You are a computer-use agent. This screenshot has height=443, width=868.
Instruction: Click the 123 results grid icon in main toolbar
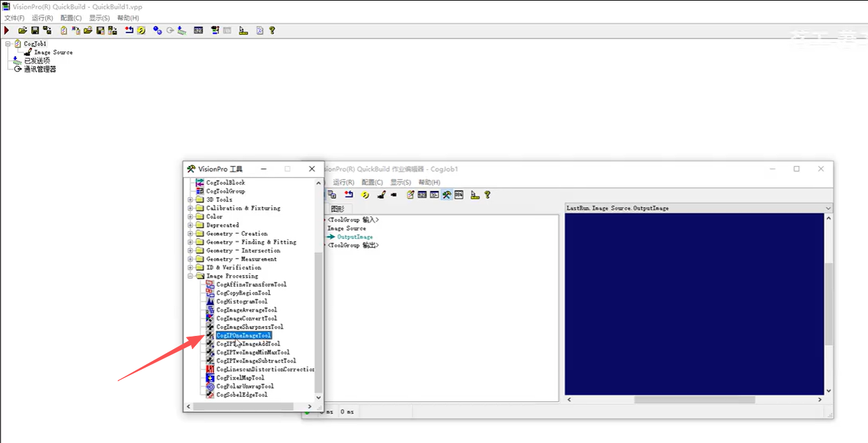click(x=198, y=30)
